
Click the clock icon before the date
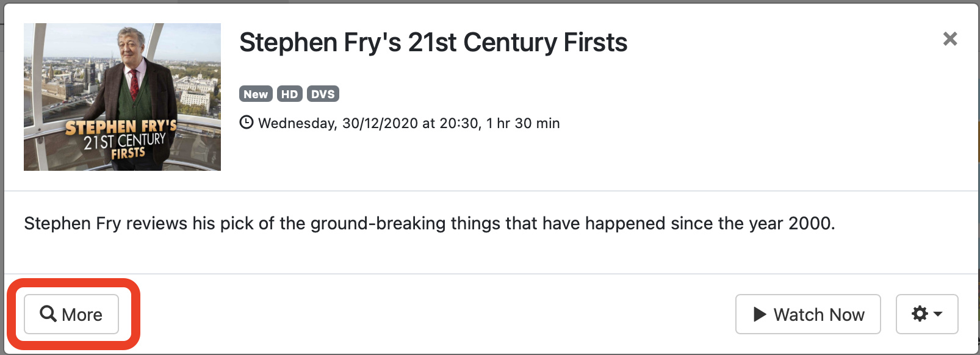(246, 123)
